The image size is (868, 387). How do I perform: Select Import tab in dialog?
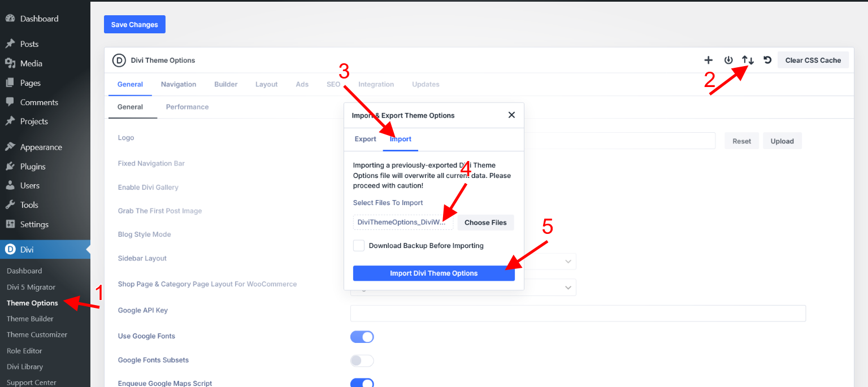(x=401, y=139)
